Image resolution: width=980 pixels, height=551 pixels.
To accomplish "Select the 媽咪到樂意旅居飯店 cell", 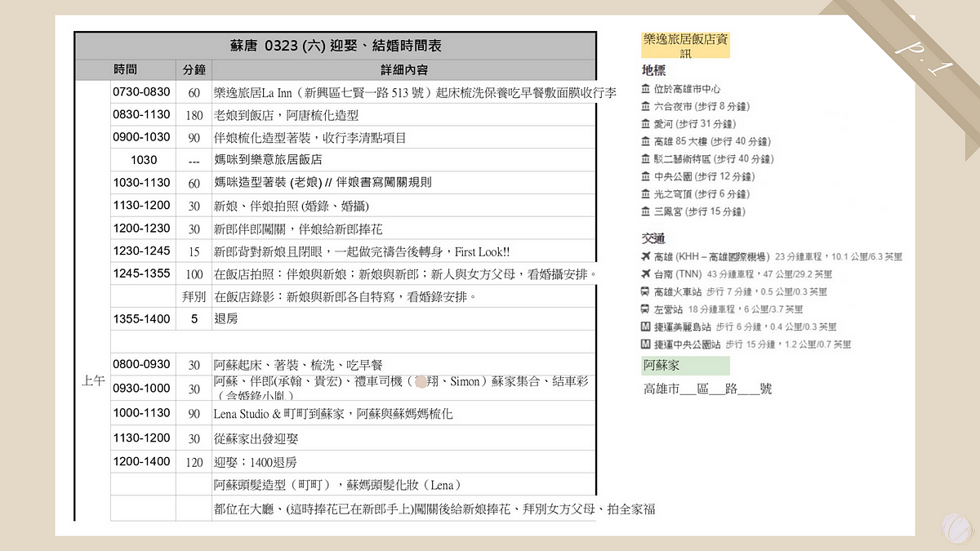I will [403, 160].
